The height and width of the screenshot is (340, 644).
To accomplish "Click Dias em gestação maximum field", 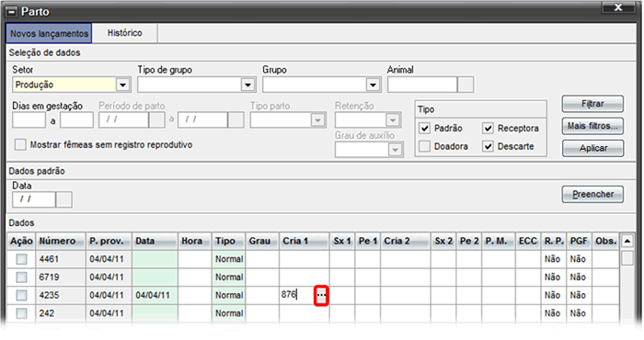I will 76,120.
